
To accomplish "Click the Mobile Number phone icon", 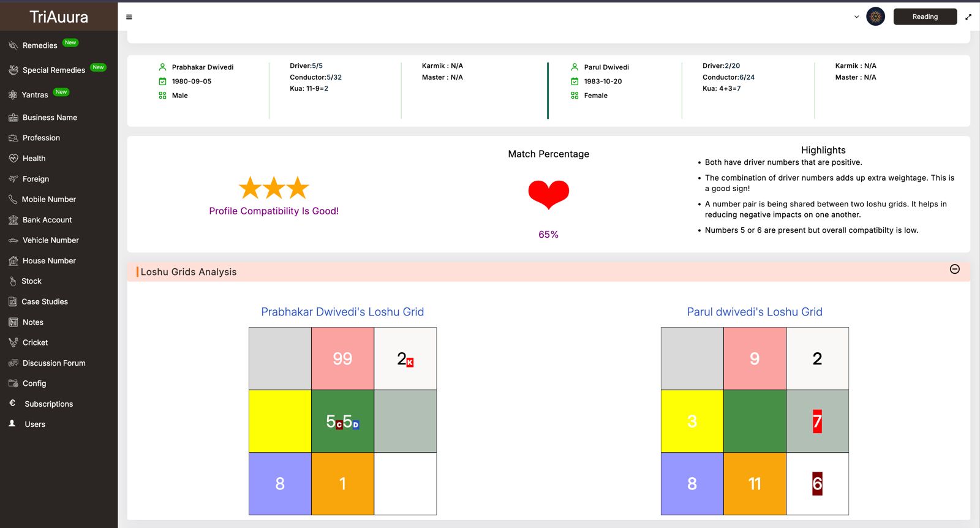I will click(x=13, y=200).
